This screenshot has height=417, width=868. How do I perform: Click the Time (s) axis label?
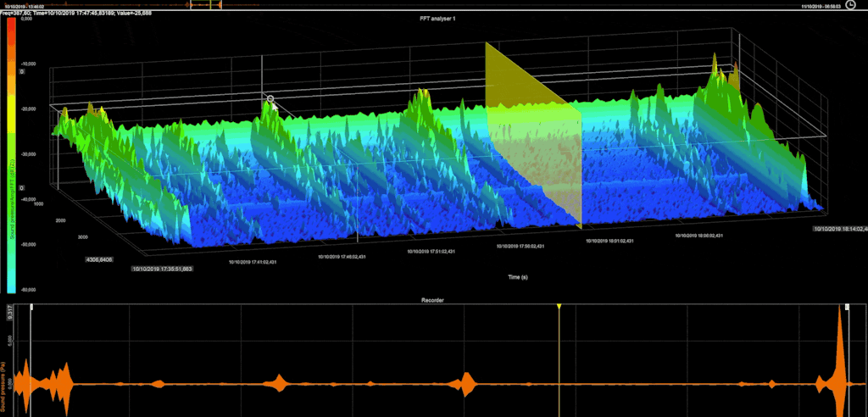click(x=518, y=277)
